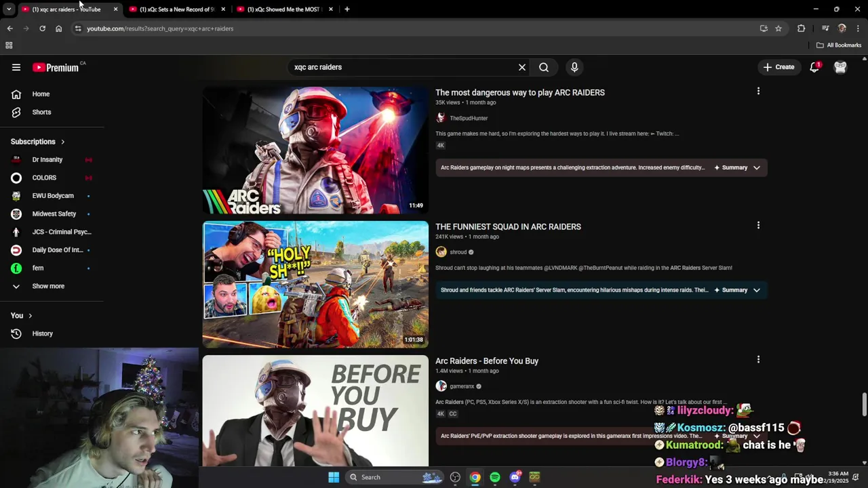Click the taskbar Search box

(x=395, y=477)
